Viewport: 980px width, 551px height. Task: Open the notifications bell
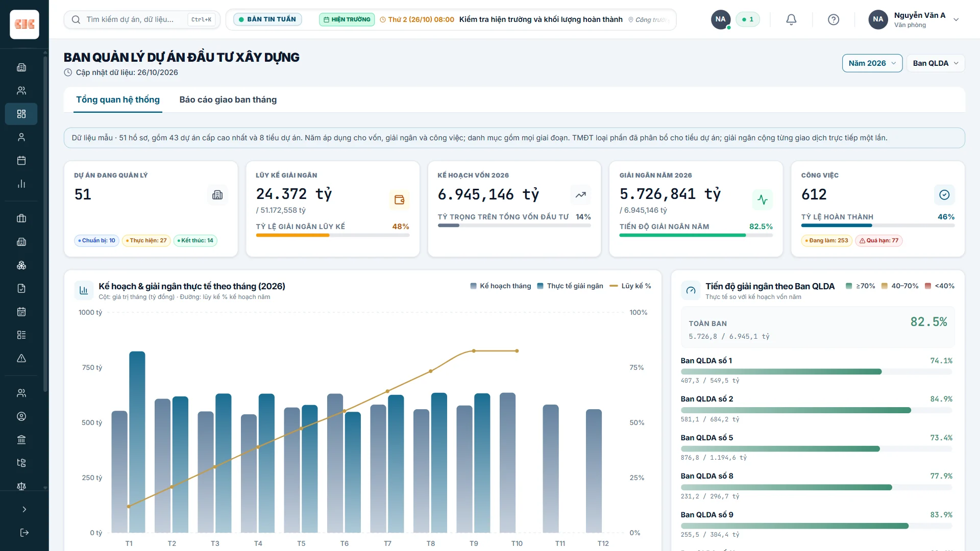tap(791, 19)
